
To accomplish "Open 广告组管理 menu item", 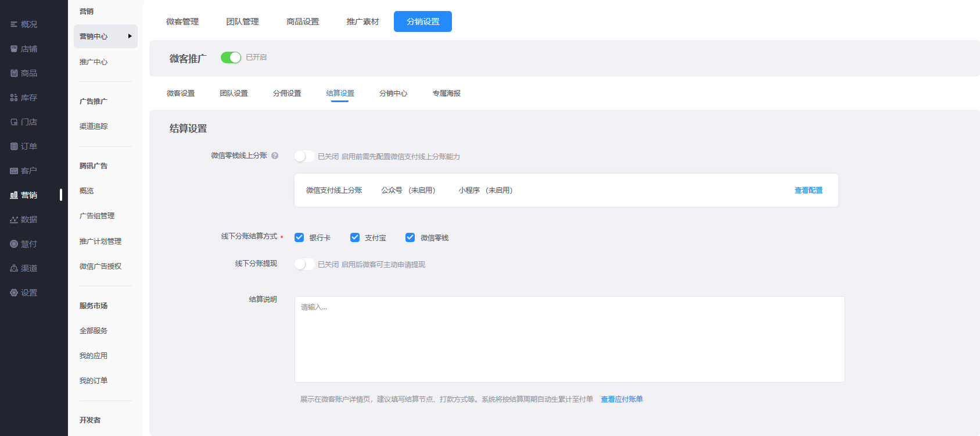I will [x=97, y=216].
